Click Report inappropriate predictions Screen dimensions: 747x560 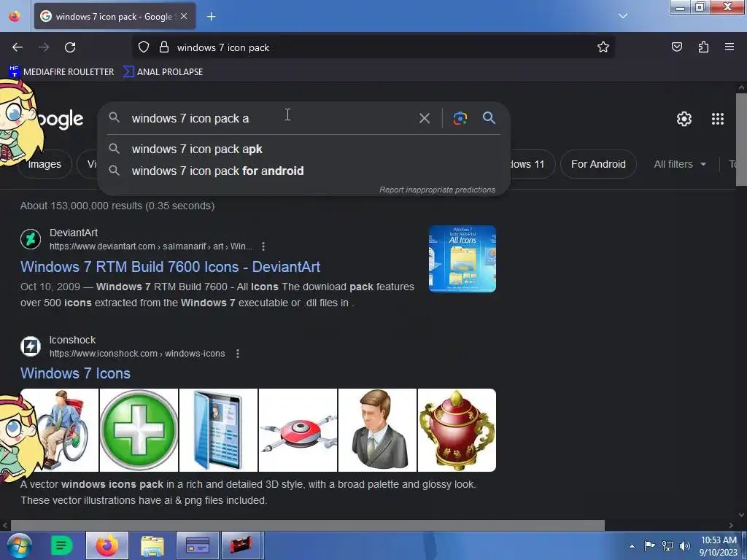coord(437,190)
